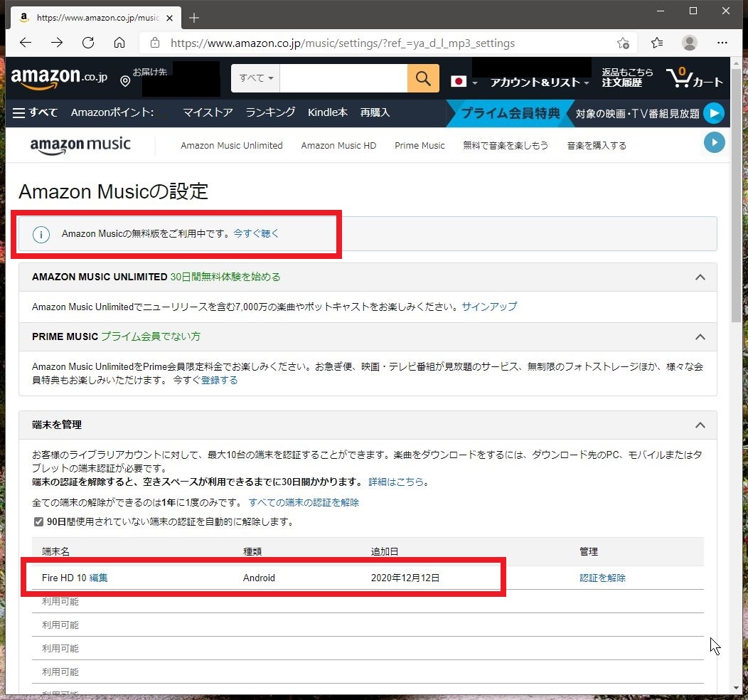Screen dimensions: 748x700
Task: Open Amazonポイント in navigation bar
Action: pyautogui.click(x=112, y=112)
